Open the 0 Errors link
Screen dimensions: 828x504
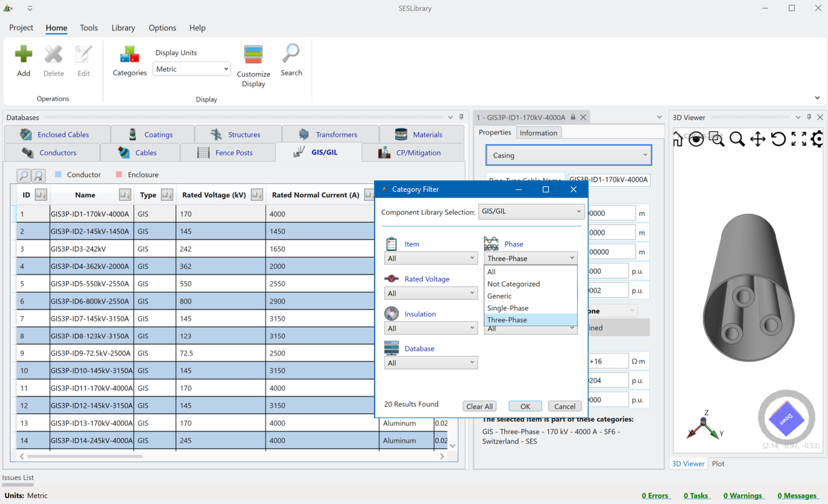[655, 495]
